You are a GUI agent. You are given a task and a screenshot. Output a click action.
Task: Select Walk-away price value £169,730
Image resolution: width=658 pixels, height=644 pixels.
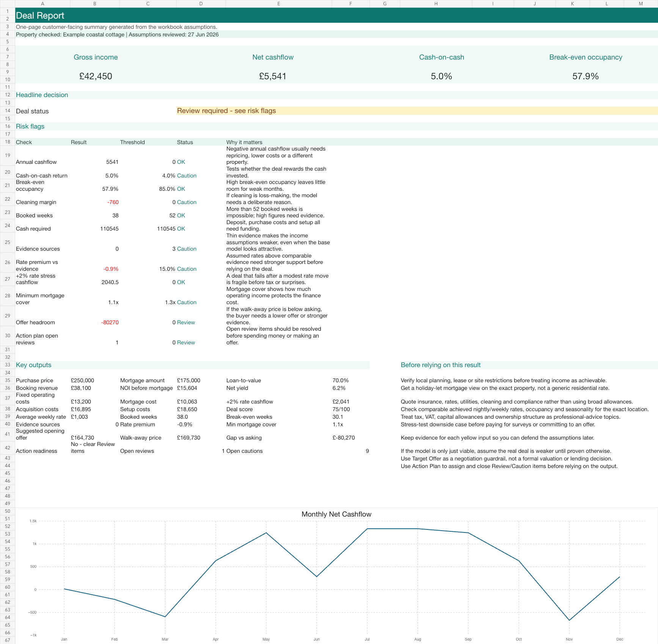188,438
